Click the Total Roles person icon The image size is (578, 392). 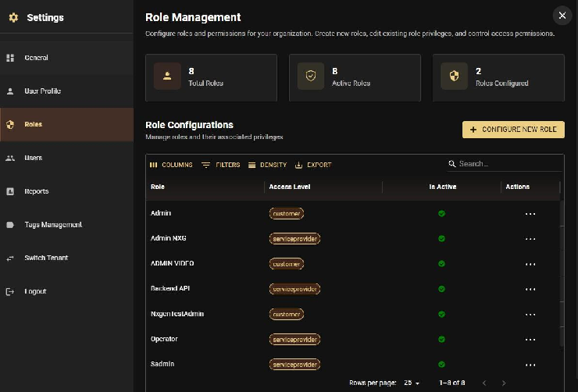(x=167, y=76)
